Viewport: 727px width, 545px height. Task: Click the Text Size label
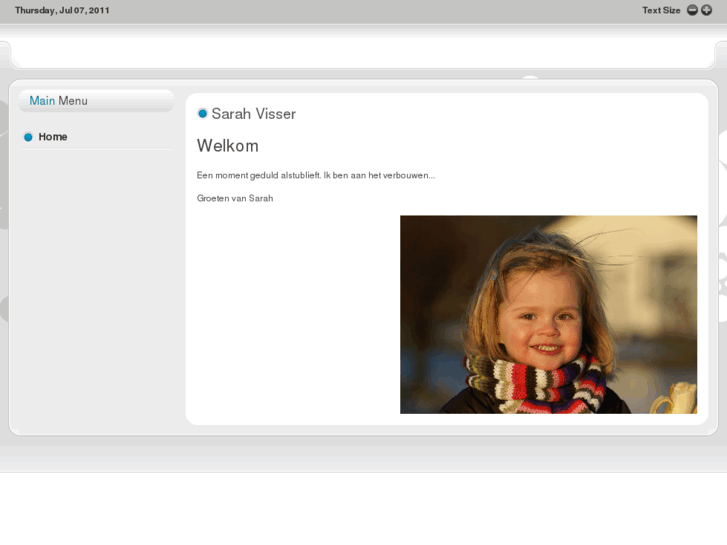661,10
